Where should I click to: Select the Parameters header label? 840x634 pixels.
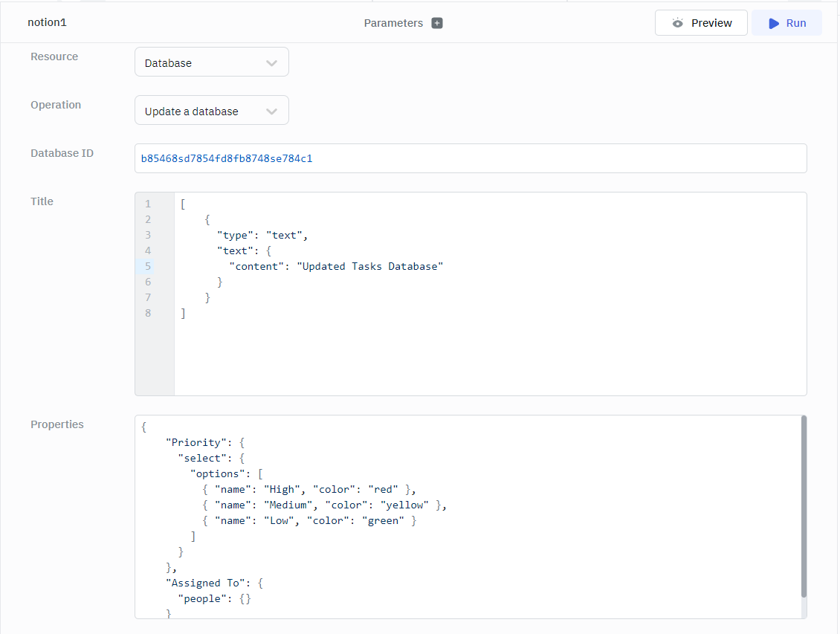point(393,23)
